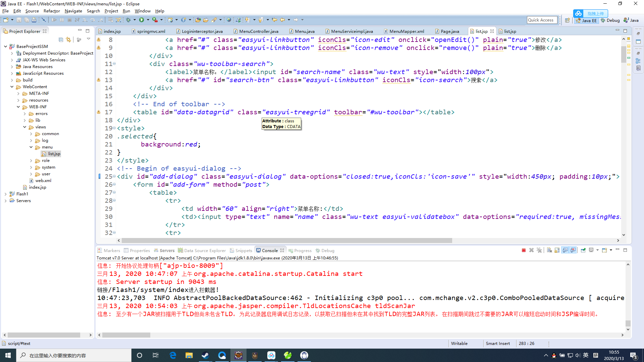Click the Run Last Tool icon
Viewport: 644px width, 362px height.
click(x=155, y=20)
